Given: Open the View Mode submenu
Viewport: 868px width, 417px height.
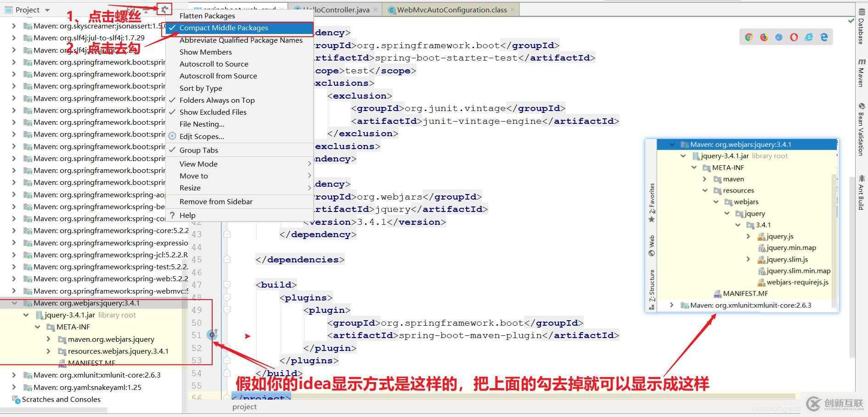Looking at the screenshot, I should click(239, 164).
